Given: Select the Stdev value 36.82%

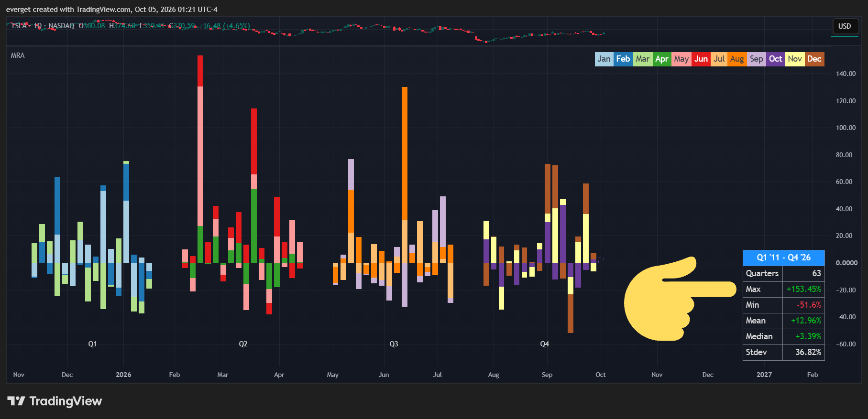Looking at the screenshot, I should tap(808, 352).
